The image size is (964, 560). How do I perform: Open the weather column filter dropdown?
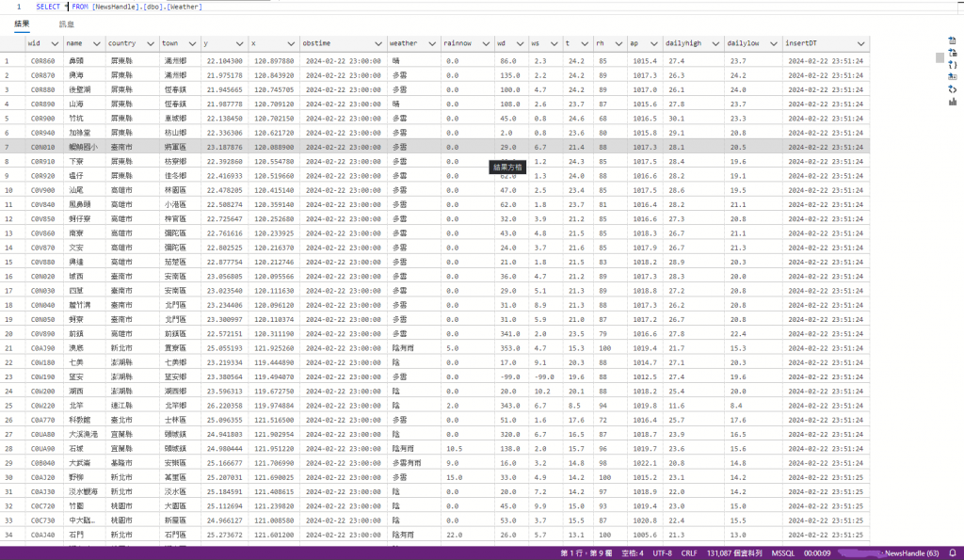(x=432, y=43)
